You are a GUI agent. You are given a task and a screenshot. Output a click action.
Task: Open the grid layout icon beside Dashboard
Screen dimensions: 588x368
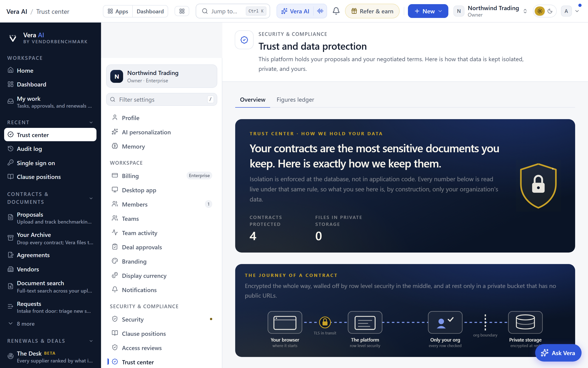tap(182, 11)
